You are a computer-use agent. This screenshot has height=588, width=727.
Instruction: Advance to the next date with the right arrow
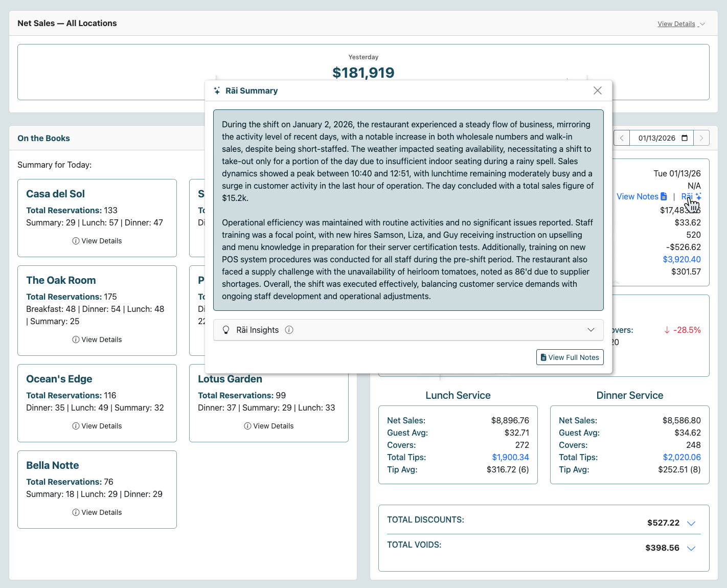tap(701, 138)
